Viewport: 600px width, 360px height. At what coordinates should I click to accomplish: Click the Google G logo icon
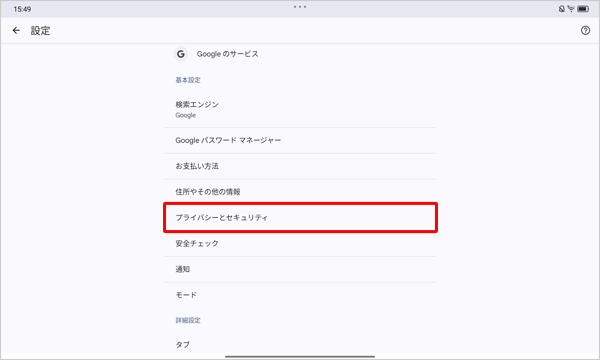click(181, 54)
